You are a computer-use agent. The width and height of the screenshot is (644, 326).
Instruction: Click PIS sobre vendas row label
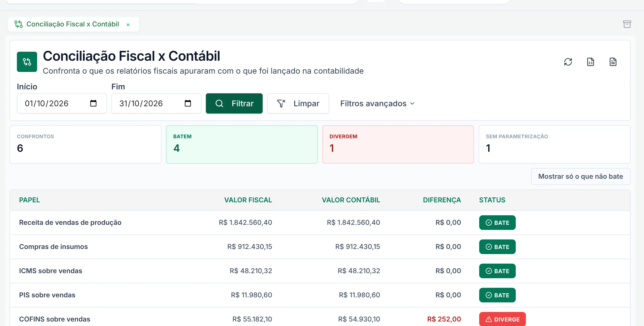(x=47, y=295)
